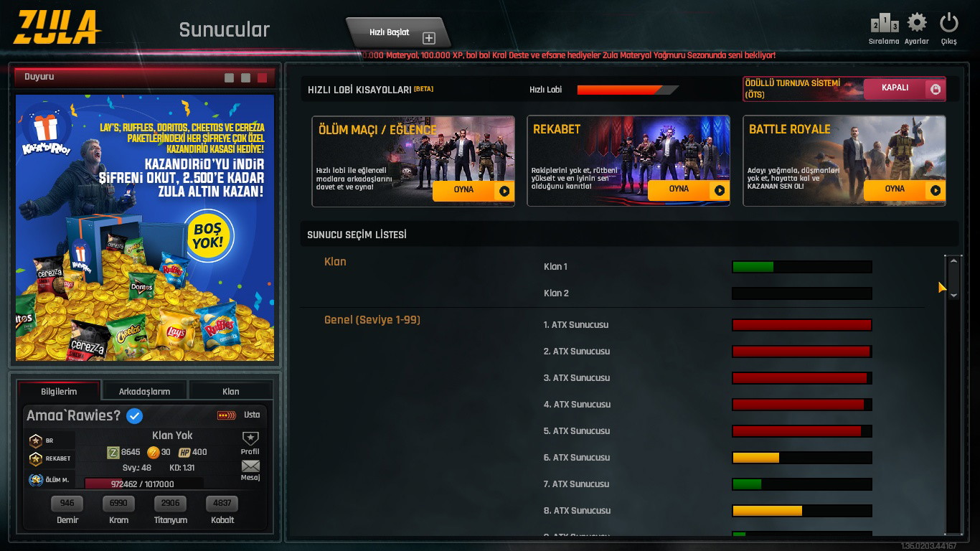The image size is (980, 551).
Task: Click the plus icon on Hızlı Başlat
Action: (429, 38)
